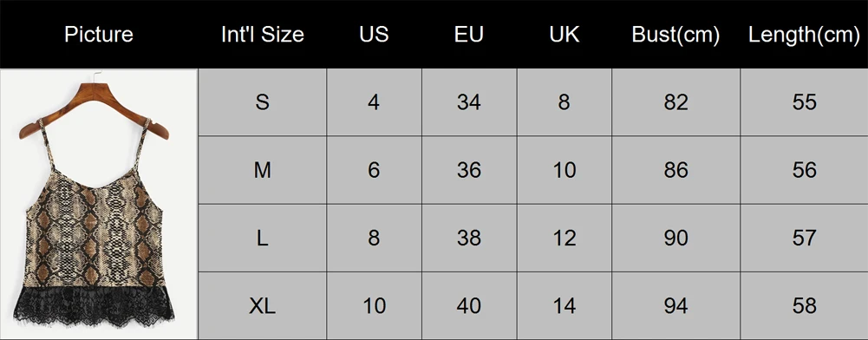Click the EU column header
Screen dimensions: 868x340
(469, 35)
